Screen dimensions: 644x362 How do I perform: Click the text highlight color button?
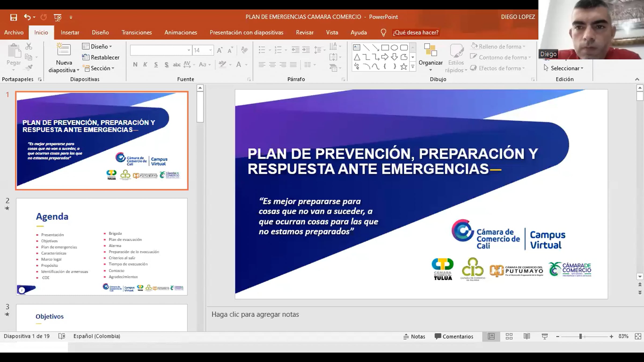click(x=222, y=64)
